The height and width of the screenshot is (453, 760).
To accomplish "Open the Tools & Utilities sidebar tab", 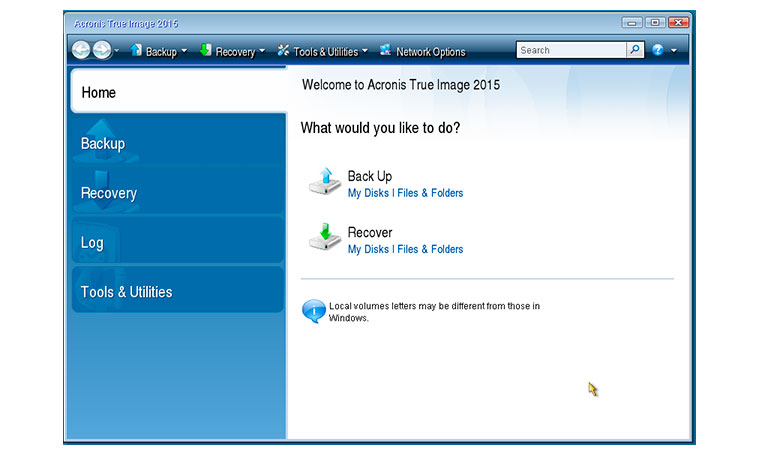I will pyautogui.click(x=178, y=290).
